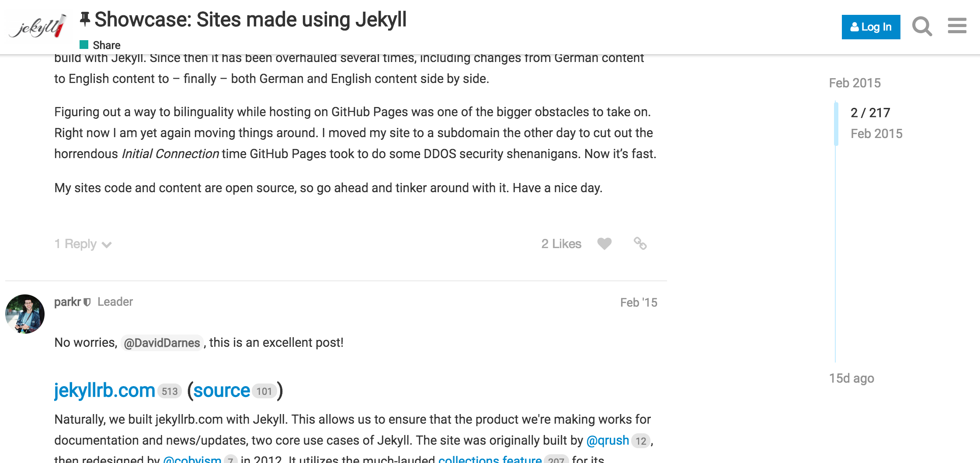This screenshot has width=980, height=463.
Task: Open the source link in parentheses
Action: pos(222,390)
